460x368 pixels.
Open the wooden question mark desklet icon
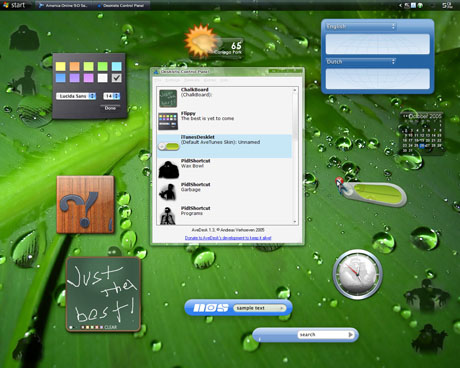tap(85, 205)
